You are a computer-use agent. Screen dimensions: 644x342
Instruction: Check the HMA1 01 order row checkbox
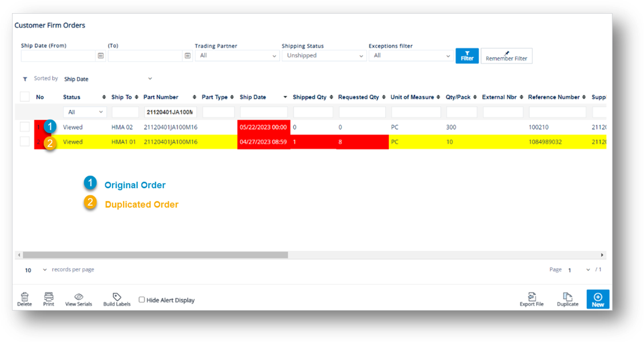[25, 142]
